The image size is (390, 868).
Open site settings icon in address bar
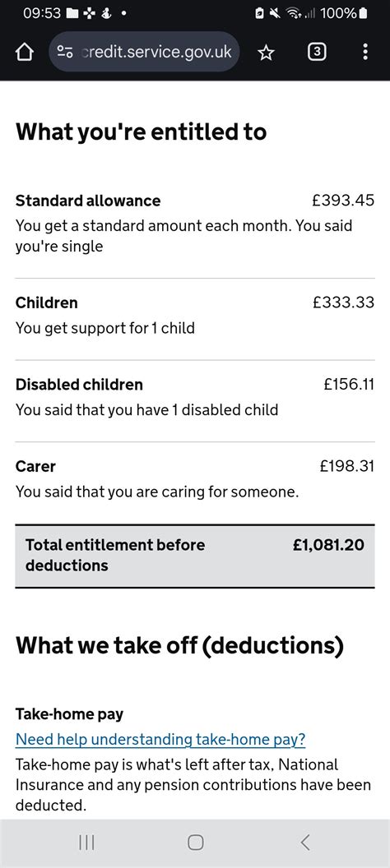(65, 53)
